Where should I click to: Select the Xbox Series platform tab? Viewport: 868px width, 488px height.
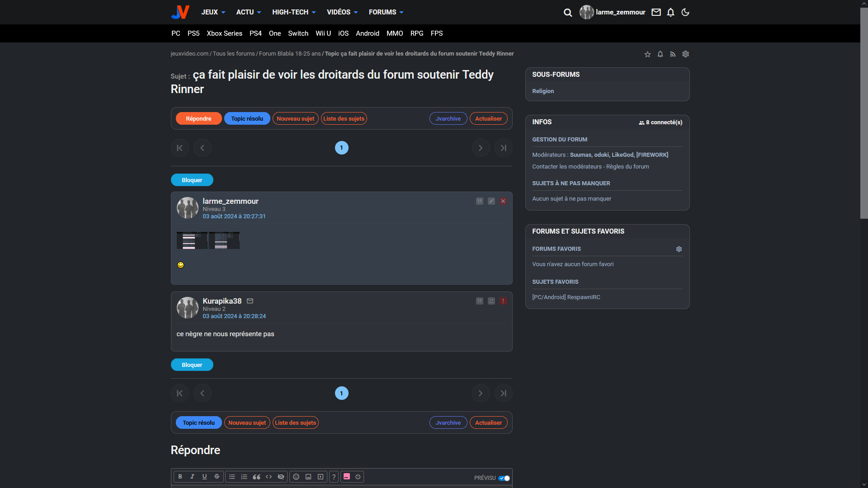[x=225, y=33]
